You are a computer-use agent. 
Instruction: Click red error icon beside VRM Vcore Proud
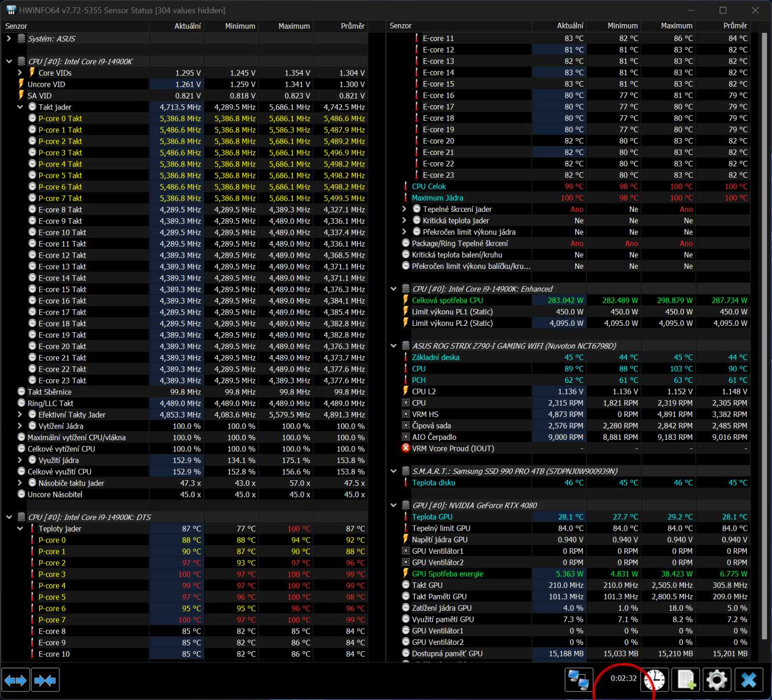pos(406,448)
